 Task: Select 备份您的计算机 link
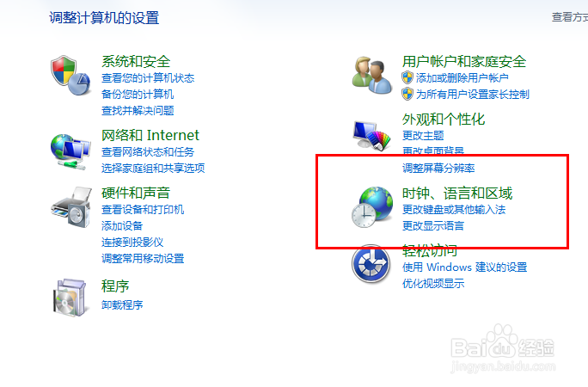pyautogui.click(x=138, y=94)
